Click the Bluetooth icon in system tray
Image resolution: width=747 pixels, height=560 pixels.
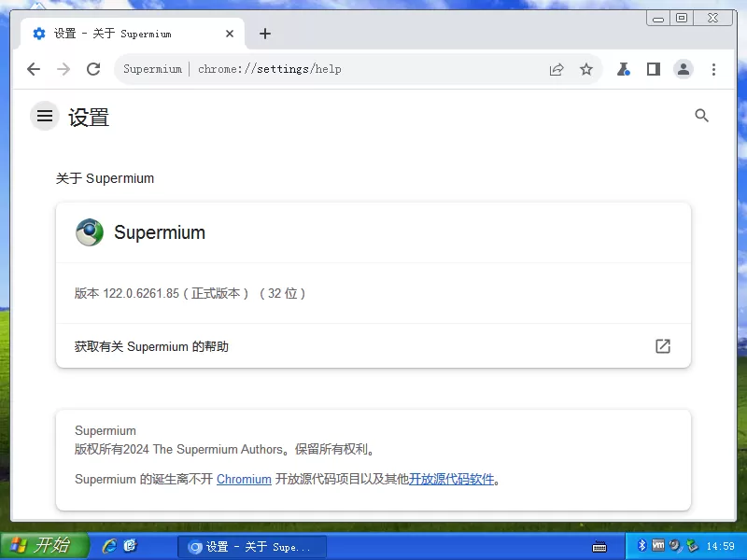641,545
